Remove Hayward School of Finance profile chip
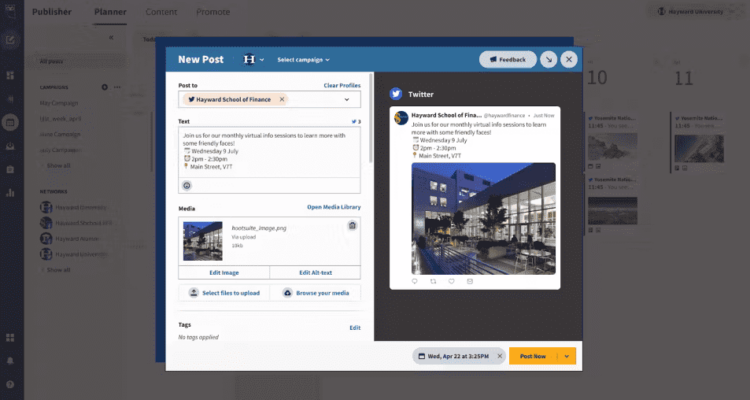 click(x=282, y=100)
